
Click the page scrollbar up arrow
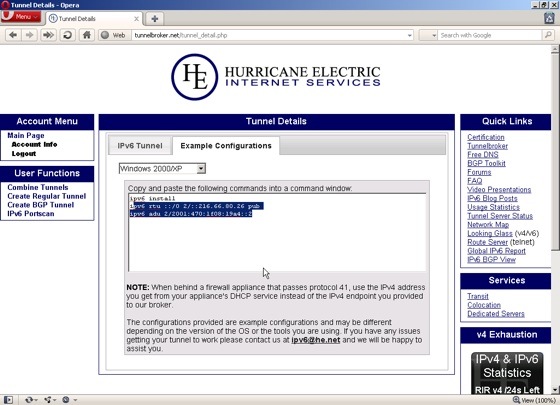555,49
